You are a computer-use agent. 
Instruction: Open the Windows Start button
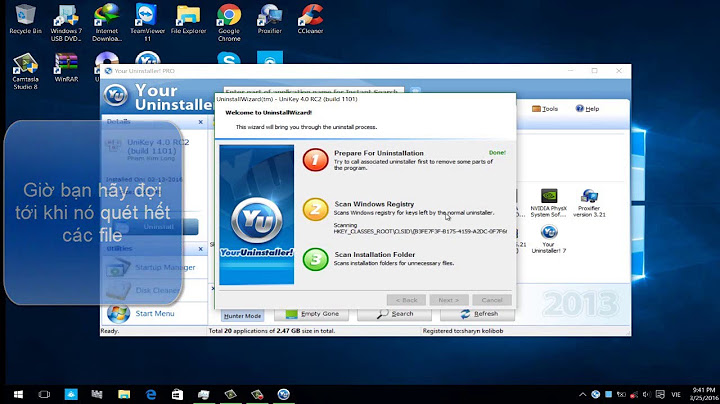click(x=18, y=394)
